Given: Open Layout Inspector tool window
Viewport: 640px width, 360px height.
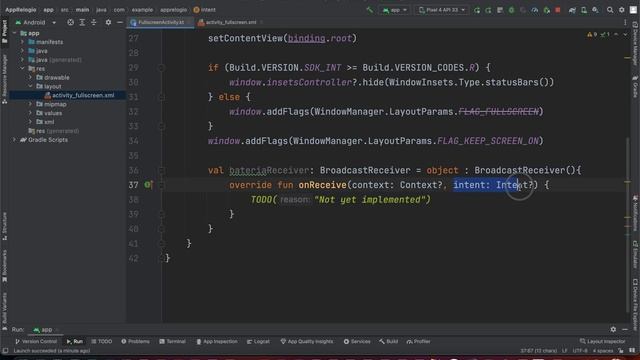Looking at the screenshot, I should tap(602, 341).
